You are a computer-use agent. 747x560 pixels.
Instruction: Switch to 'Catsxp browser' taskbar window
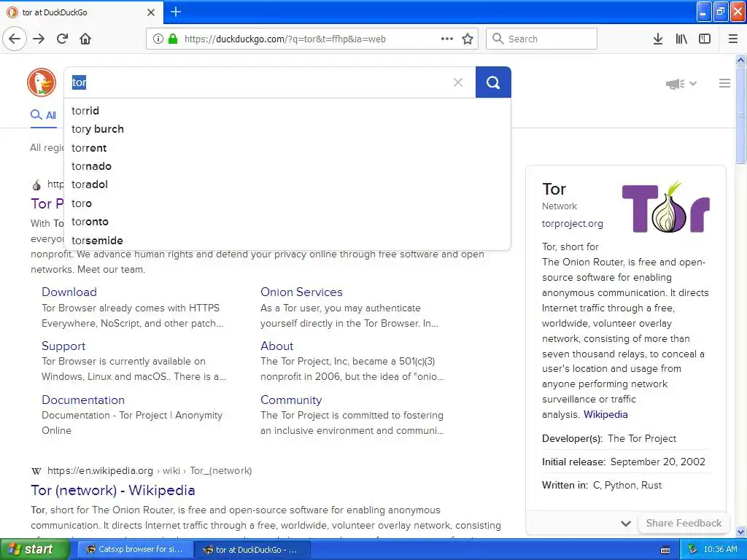click(135, 550)
